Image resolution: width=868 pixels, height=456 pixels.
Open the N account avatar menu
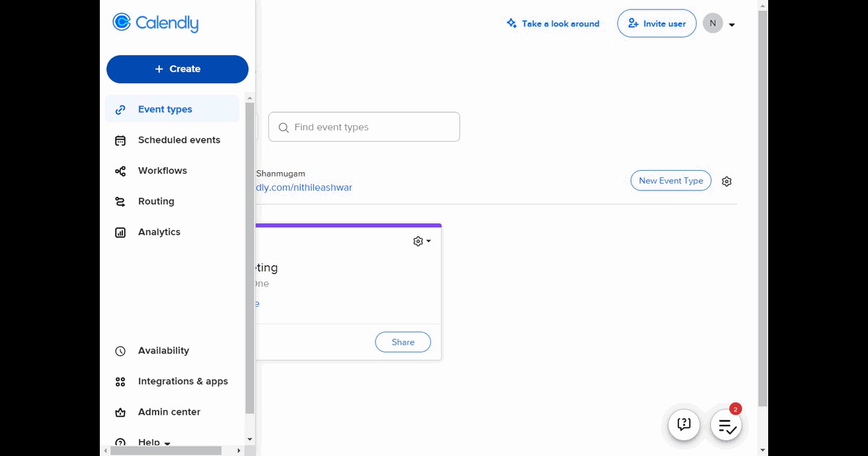click(x=712, y=23)
